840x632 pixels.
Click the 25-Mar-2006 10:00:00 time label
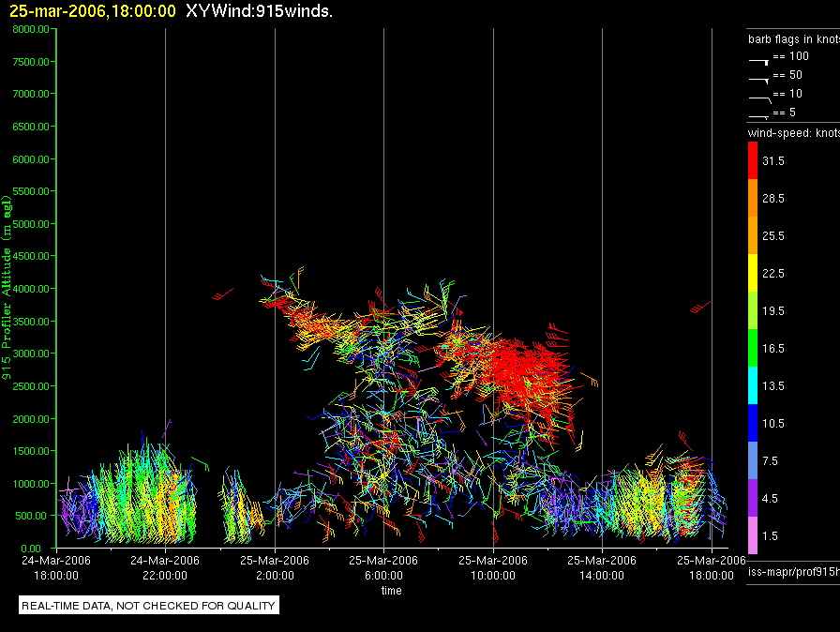[x=493, y=567]
